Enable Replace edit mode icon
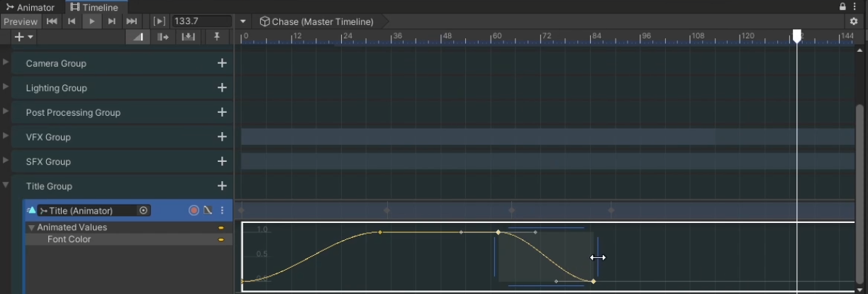Viewport: 868px width, 294px height. (x=189, y=37)
